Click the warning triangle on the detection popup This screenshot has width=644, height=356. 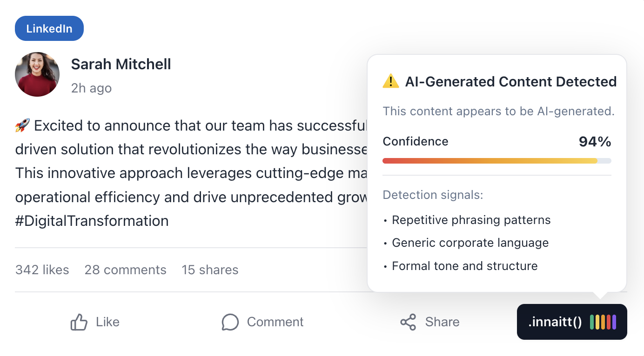392,81
